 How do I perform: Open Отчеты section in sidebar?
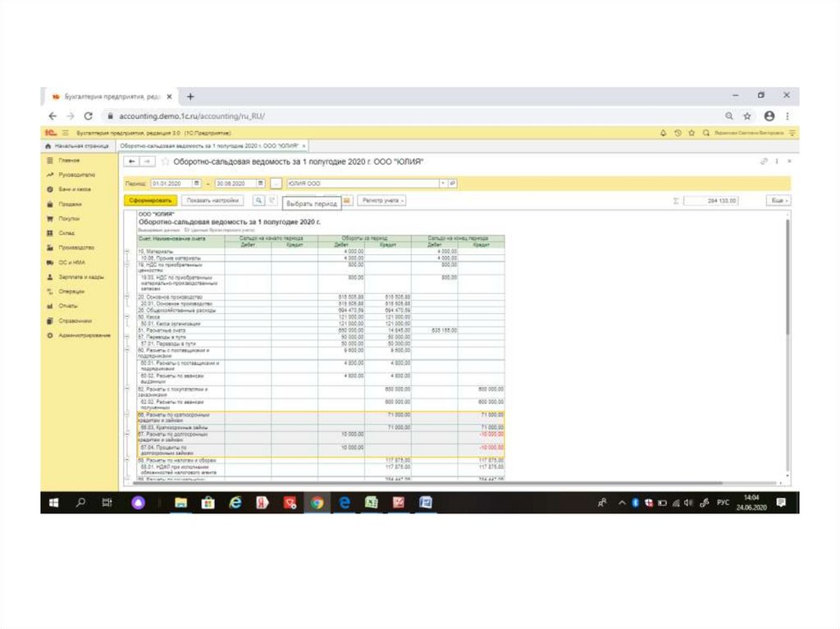click(x=67, y=306)
